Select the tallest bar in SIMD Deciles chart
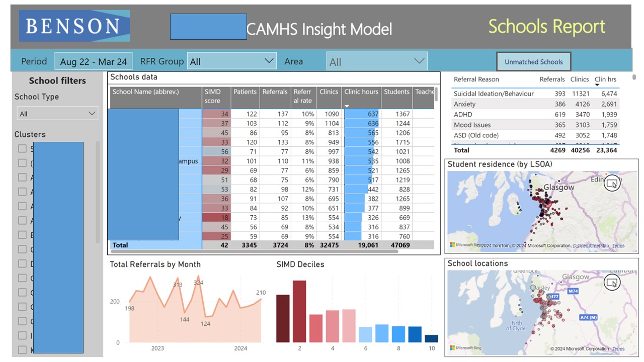 [x=299, y=311]
